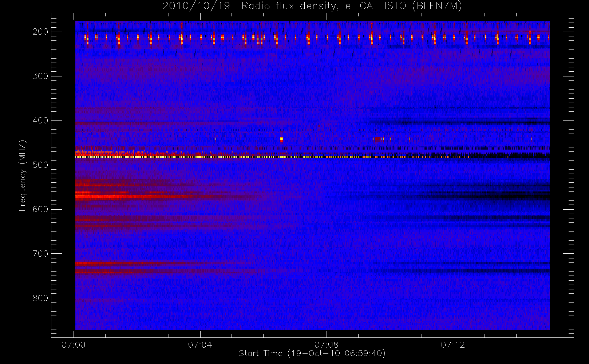The image size is (589, 364).
Task: Click the 07:00 time tick label
Action: coord(74,345)
